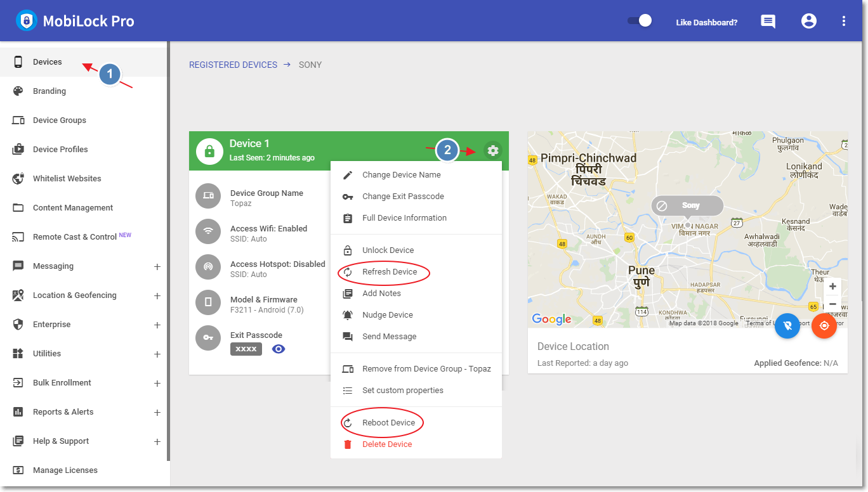Viewport: 868px width, 492px height.
Task: Open the three-dot overflow menu
Action: pyautogui.click(x=844, y=21)
